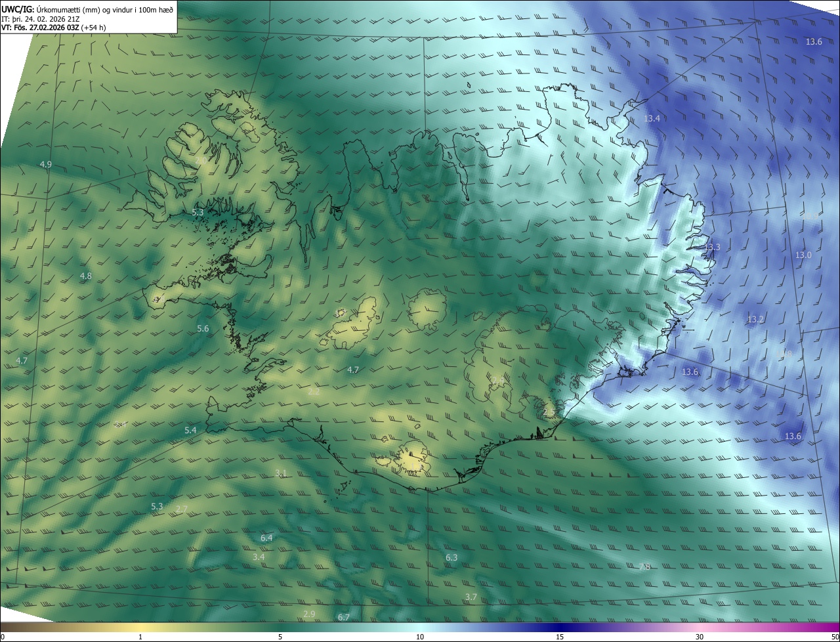840x642 pixels.
Task: Click the 3.7 precipitation value label
Action: pyautogui.click(x=471, y=597)
